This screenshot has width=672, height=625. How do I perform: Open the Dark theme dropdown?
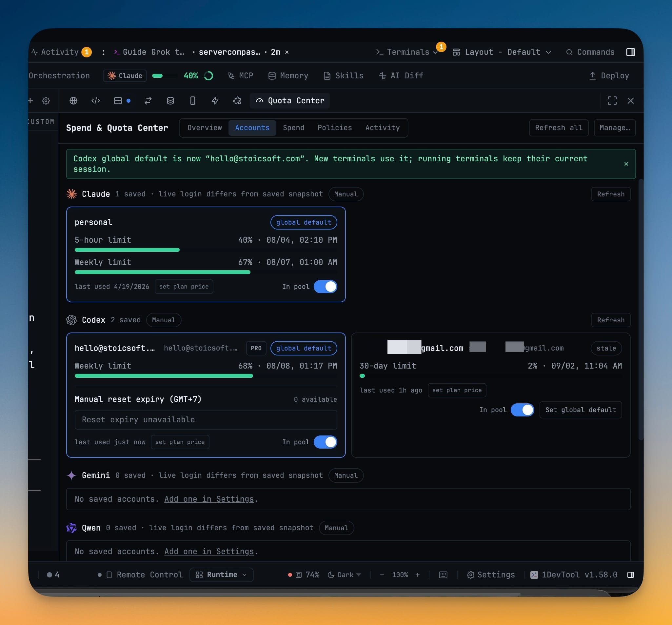tap(345, 575)
